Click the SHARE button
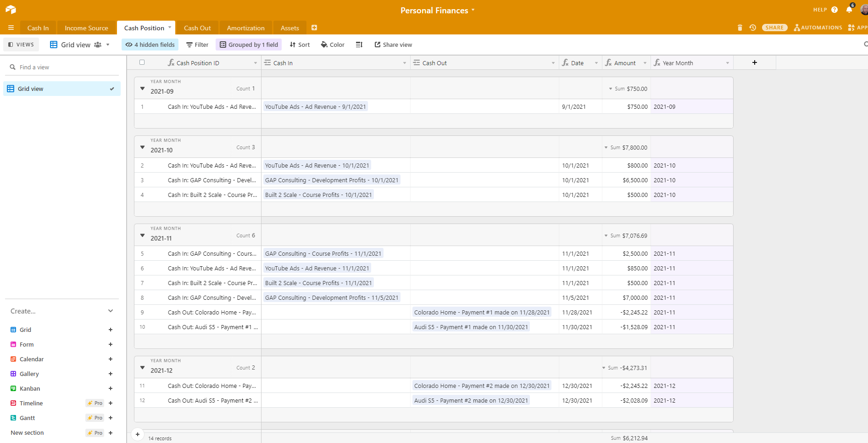Image resolution: width=868 pixels, height=443 pixels. point(774,28)
